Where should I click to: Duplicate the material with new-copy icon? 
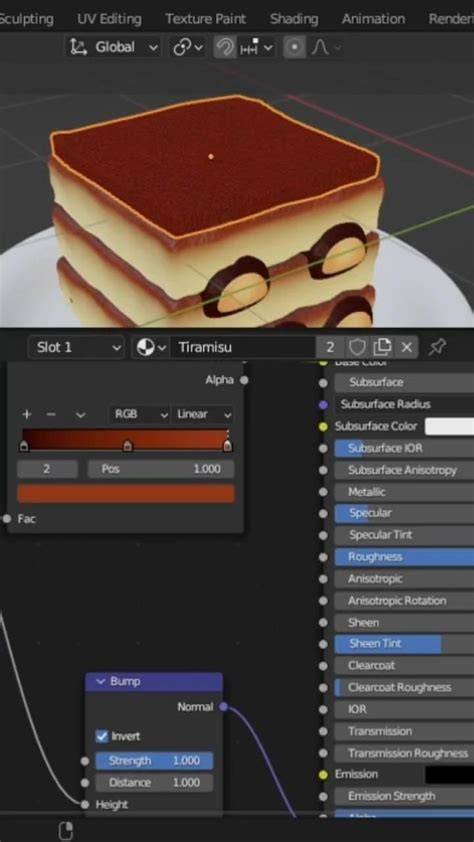click(x=382, y=347)
